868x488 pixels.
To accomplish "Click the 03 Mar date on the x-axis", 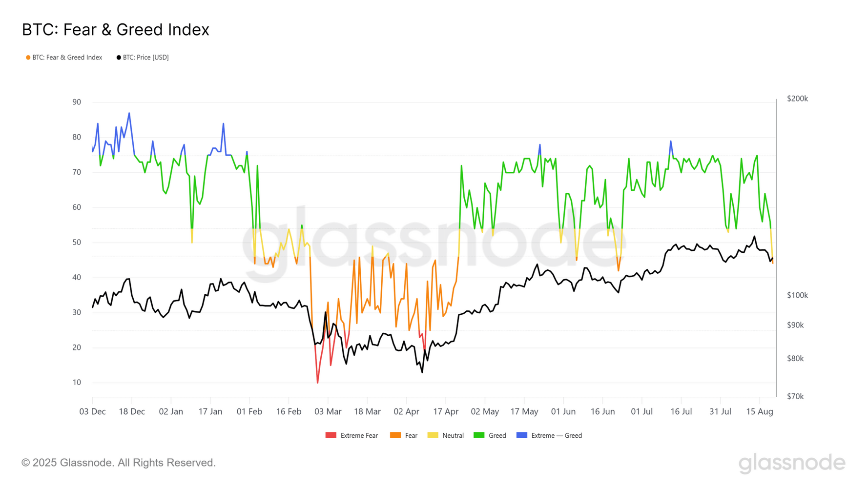I will pyautogui.click(x=328, y=412).
